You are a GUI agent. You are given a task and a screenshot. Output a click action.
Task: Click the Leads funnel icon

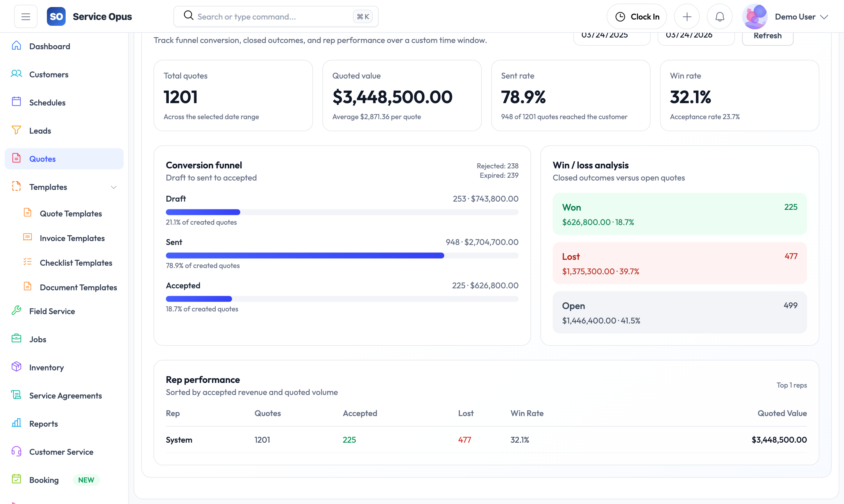(16, 130)
